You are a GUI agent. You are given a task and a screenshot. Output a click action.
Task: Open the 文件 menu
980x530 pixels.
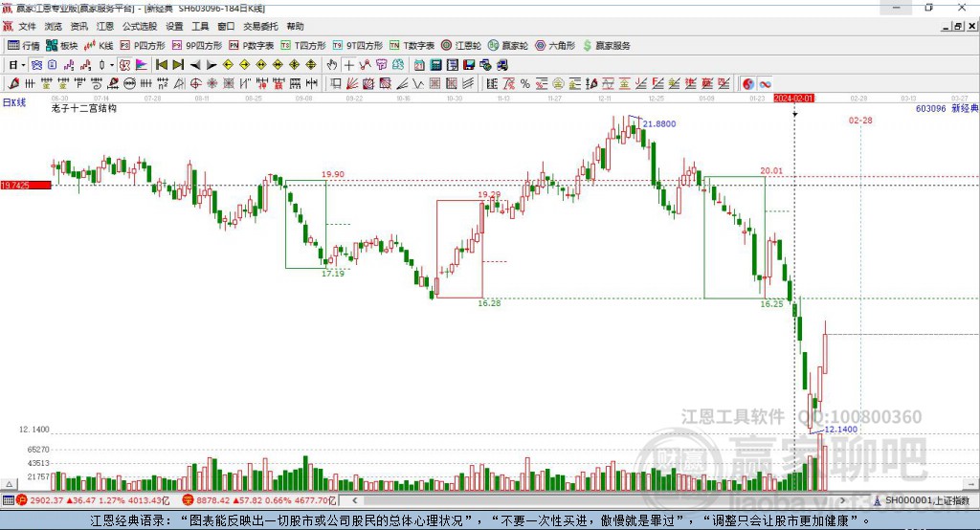(27, 26)
